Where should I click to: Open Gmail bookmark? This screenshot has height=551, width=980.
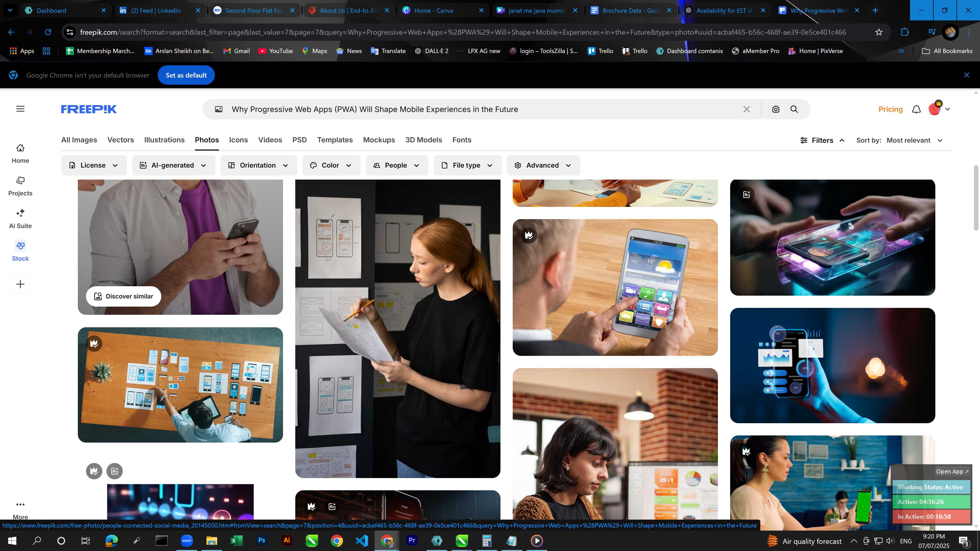point(237,51)
